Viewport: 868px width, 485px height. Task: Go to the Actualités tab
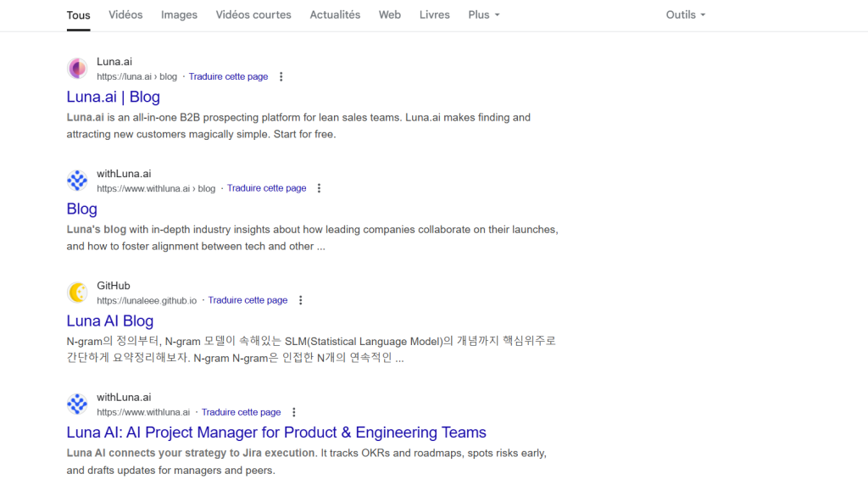335,15
